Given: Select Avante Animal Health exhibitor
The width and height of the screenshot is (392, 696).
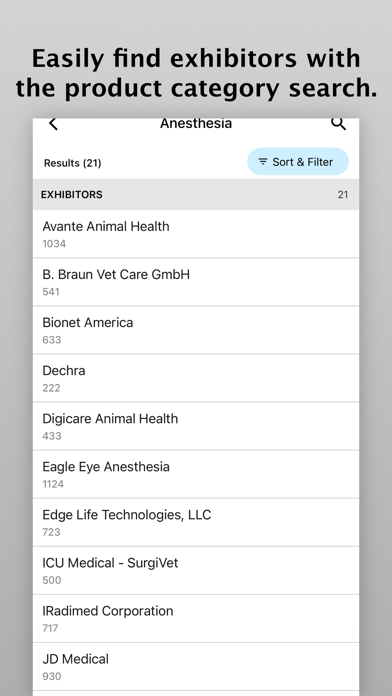Looking at the screenshot, I should (196, 234).
